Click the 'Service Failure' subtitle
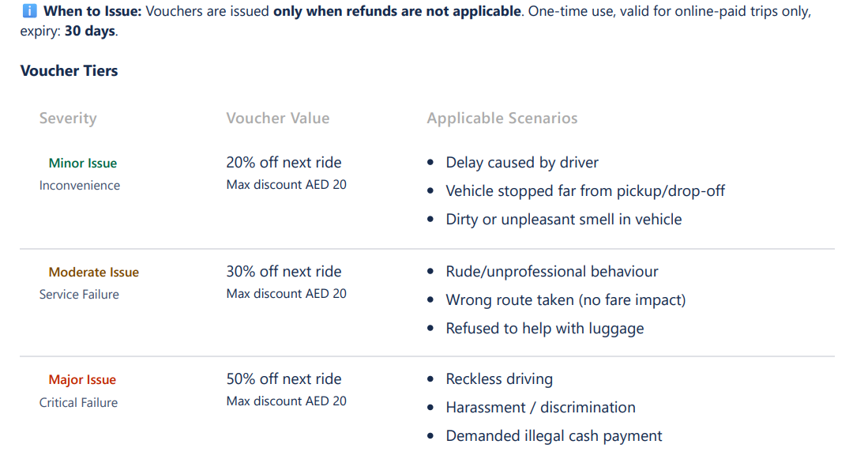The height and width of the screenshot is (463, 868). click(x=79, y=295)
